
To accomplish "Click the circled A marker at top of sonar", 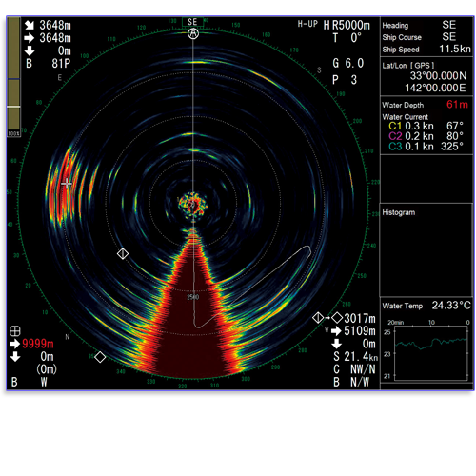I will (193, 33).
